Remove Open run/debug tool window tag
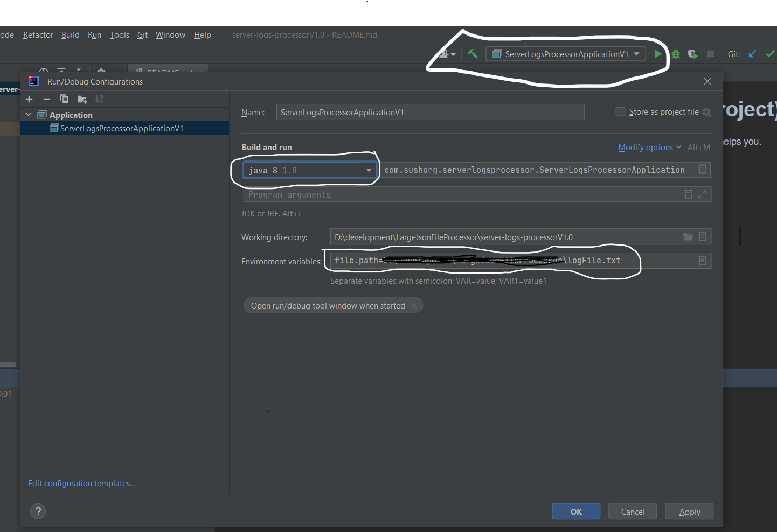The image size is (777, 532). tap(414, 306)
